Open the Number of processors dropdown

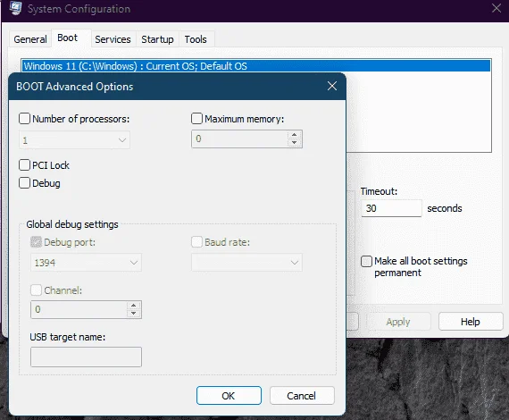point(75,140)
